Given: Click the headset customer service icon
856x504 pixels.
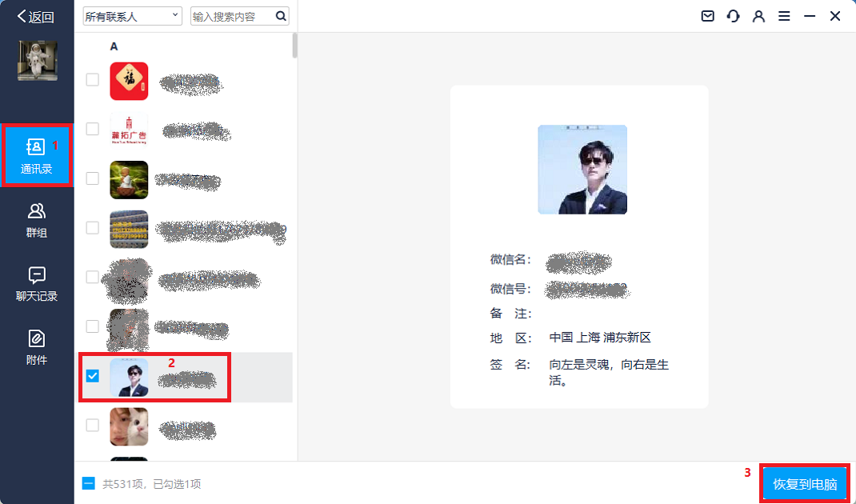Looking at the screenshot, I should coord(733,15).
